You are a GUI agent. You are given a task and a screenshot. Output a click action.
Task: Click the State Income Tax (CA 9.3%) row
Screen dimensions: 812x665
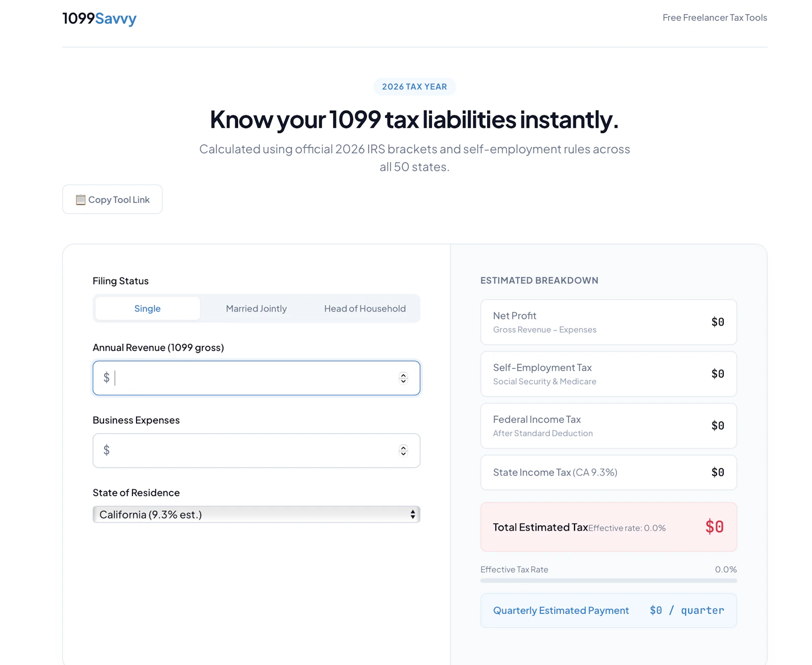[x=608, y=472]
